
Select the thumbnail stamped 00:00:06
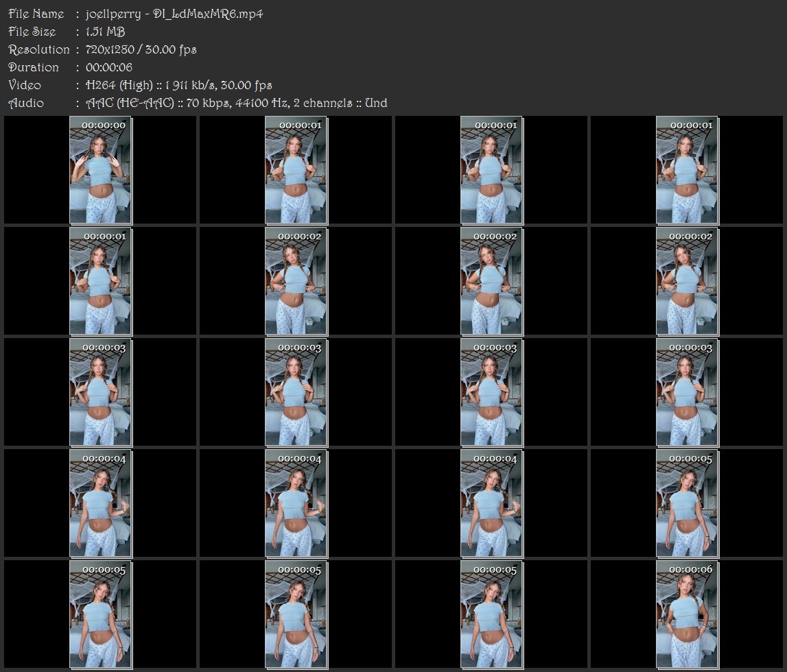coord(687,615)
